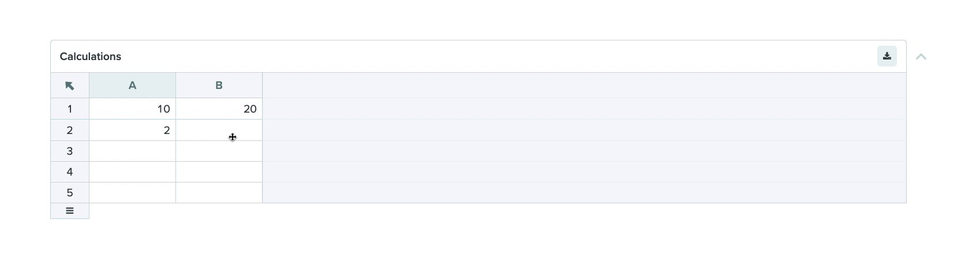Select column A header
The image size is (980, 268).
pyautogui.click(x=132, y=85)
